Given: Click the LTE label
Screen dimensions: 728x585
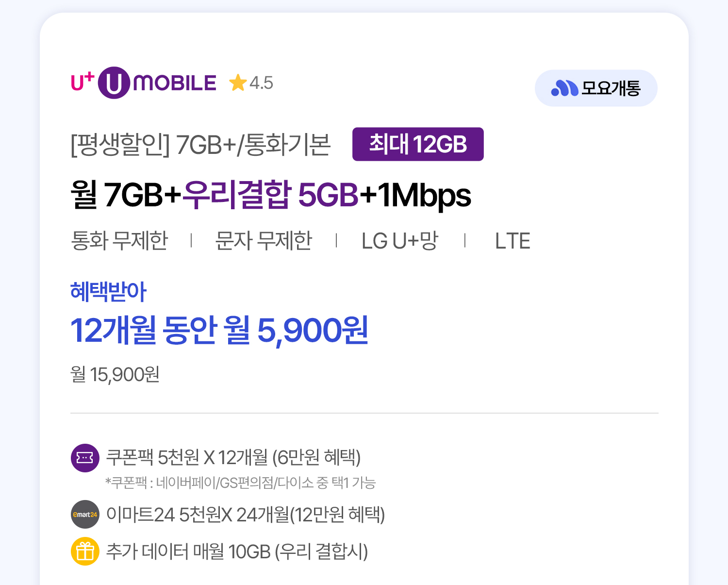Looking at the screenshot, I should click(513, 241).
